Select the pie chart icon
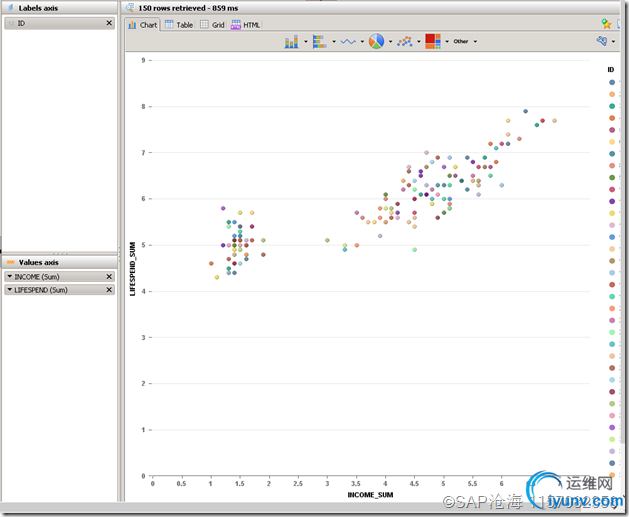This screenshot has height=517, width=629. (376, 41)
